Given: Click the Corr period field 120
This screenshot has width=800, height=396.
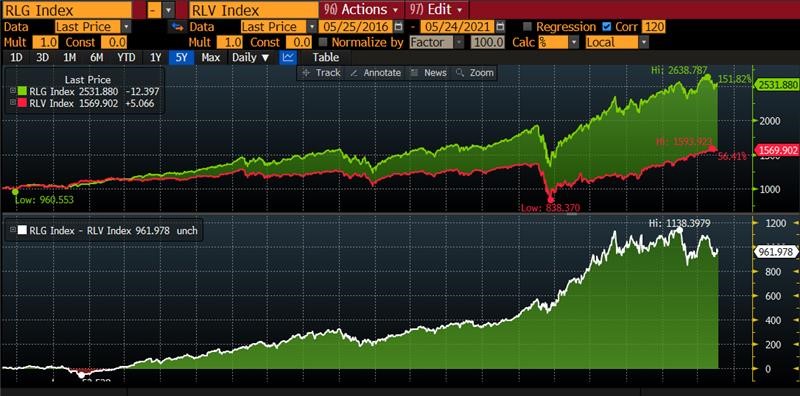Looking at the screenshot, I should click(x=654, y=27).
